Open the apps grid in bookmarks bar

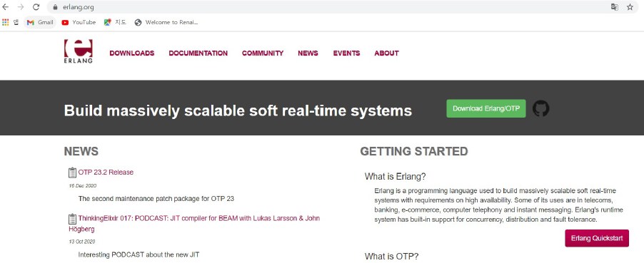pyautogui.click(x=5, y=22)
